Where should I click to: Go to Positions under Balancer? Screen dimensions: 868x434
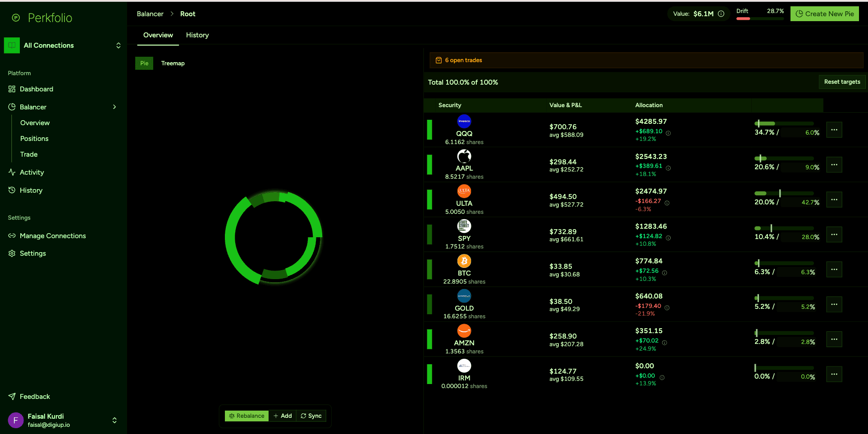click(x=34, y=139)
